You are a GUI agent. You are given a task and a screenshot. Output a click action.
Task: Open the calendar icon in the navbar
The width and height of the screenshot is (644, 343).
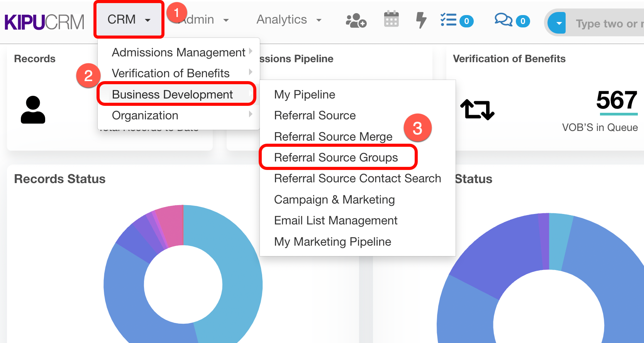coord(391,19)
